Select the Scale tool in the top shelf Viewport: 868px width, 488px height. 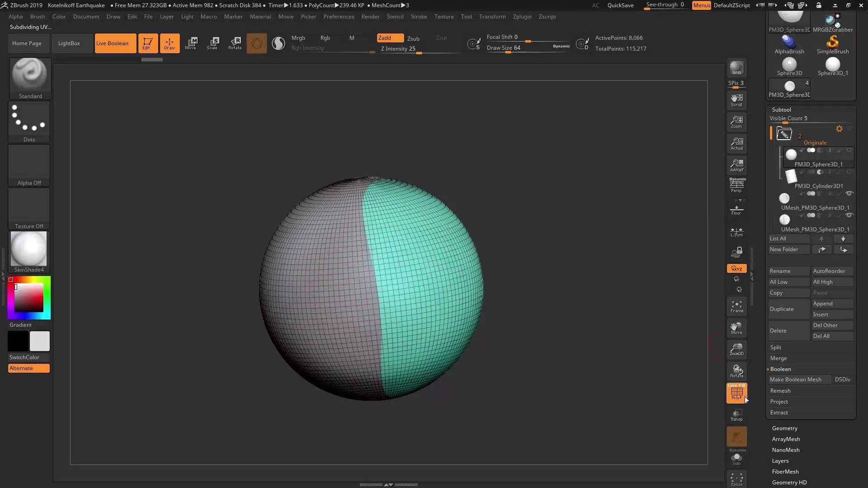(212, 43)
